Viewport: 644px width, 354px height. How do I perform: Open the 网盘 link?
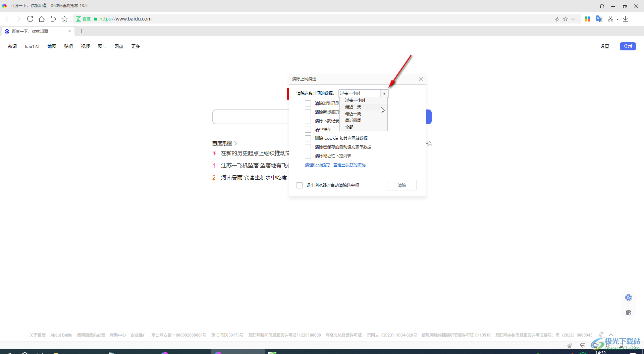pyautogui.click(x=119, y=46)
